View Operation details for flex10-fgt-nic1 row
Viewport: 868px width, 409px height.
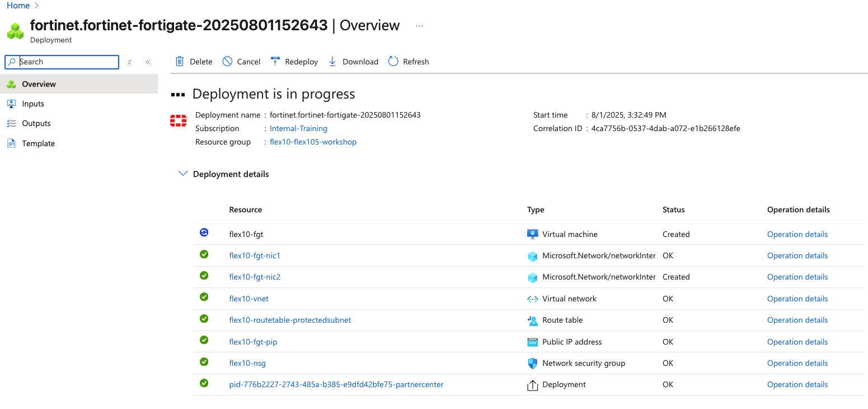797,255
